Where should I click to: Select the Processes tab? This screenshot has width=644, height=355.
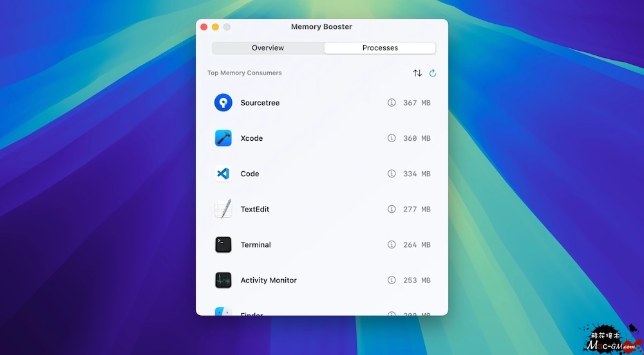[380, 48]
